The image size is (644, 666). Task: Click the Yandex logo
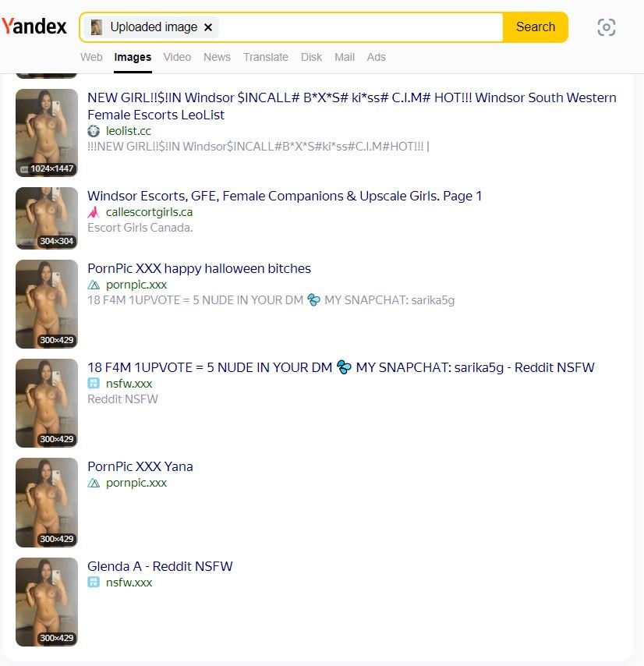[34, 27]
